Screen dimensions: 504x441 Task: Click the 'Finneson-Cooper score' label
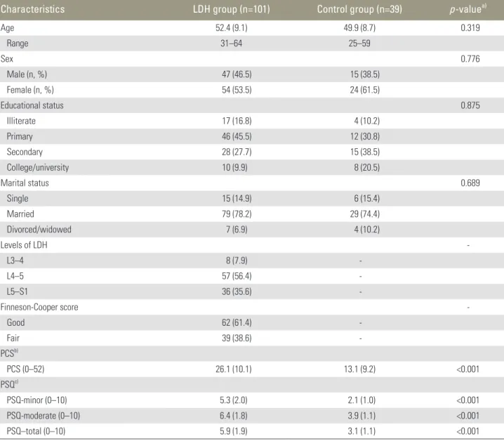click(x=39, y=307)
